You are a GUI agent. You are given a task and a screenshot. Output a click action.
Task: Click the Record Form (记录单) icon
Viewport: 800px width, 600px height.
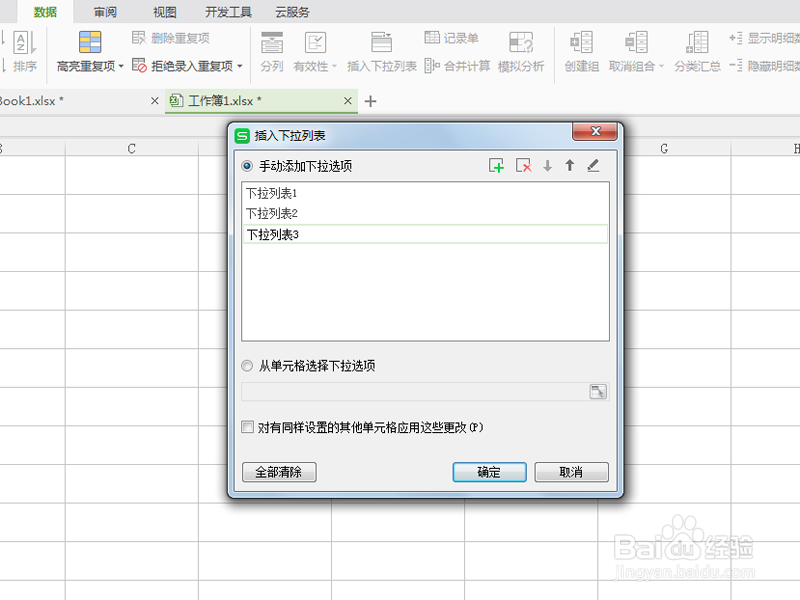tap(432, 37)
